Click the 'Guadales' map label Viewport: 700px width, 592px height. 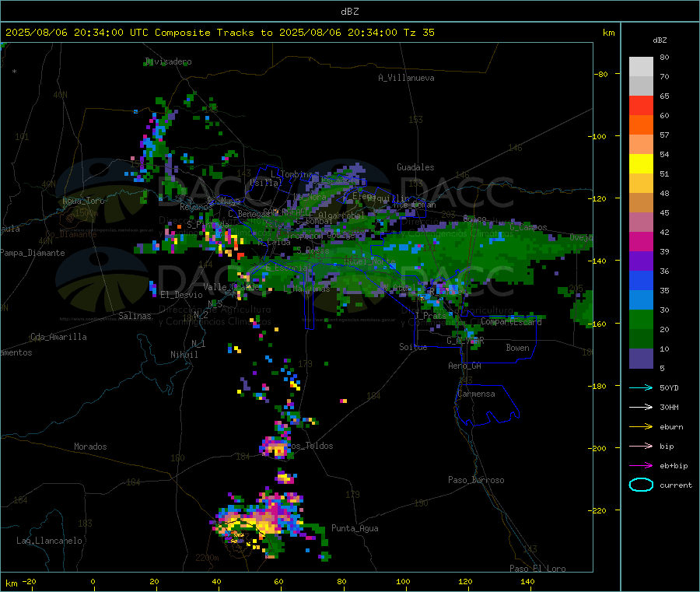415,167
